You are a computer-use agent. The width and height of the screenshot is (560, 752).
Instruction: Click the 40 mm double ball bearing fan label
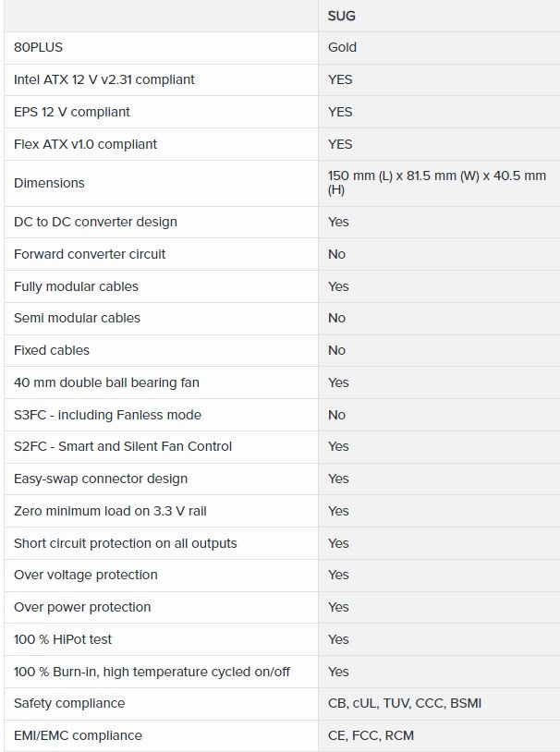(106, 382)
